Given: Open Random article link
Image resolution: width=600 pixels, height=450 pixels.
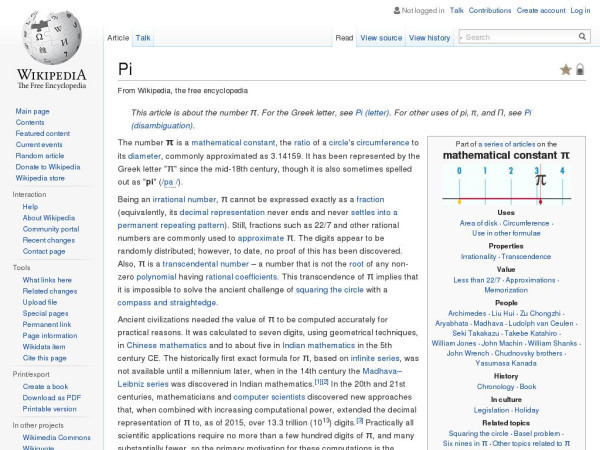Looking at the screenshot, I should point(40,156).
